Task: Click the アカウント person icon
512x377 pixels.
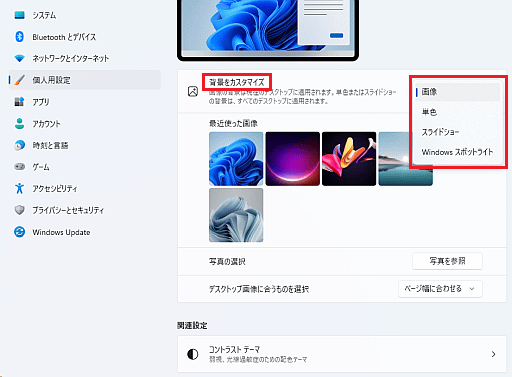Action: point(20,123)
